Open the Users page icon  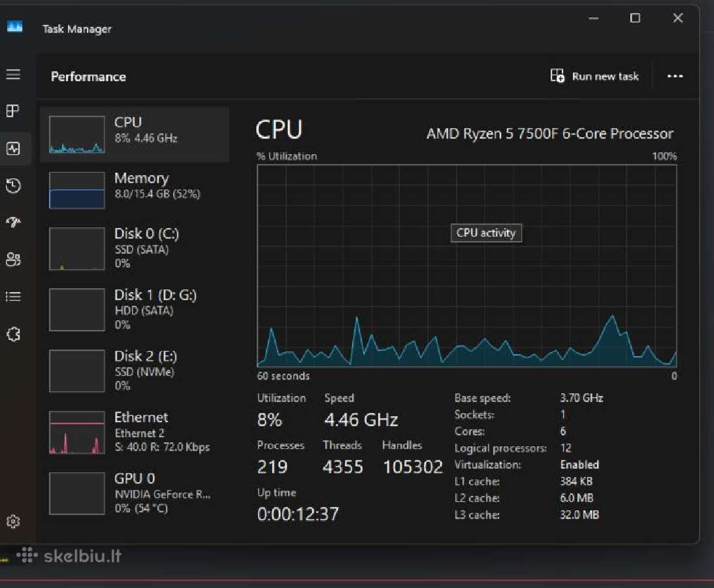(x=13, y=259)
